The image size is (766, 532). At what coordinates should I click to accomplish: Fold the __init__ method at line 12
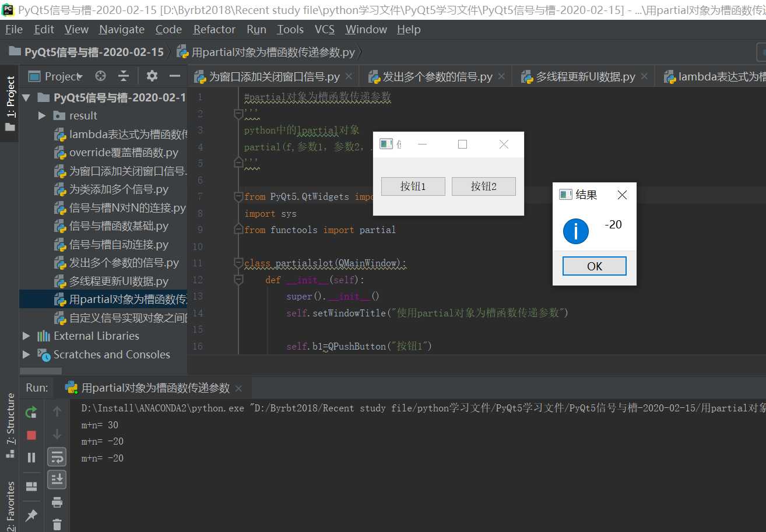coord(238,280)
